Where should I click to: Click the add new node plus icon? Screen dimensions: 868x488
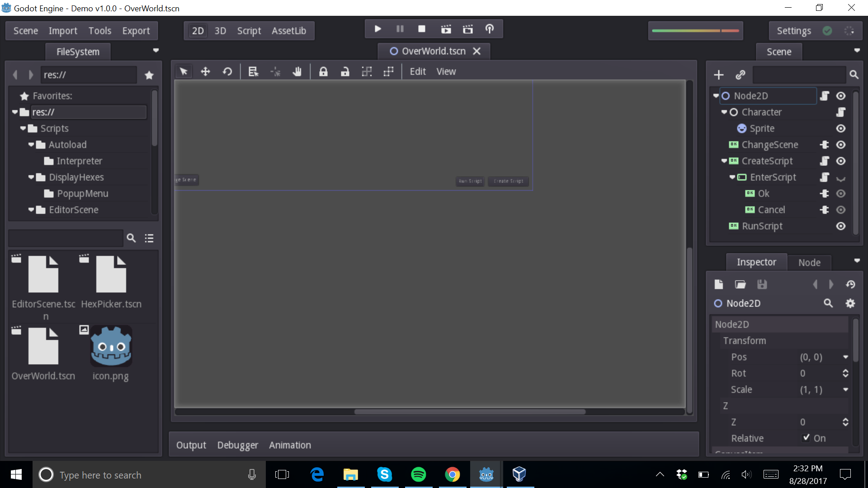(718, 75)
